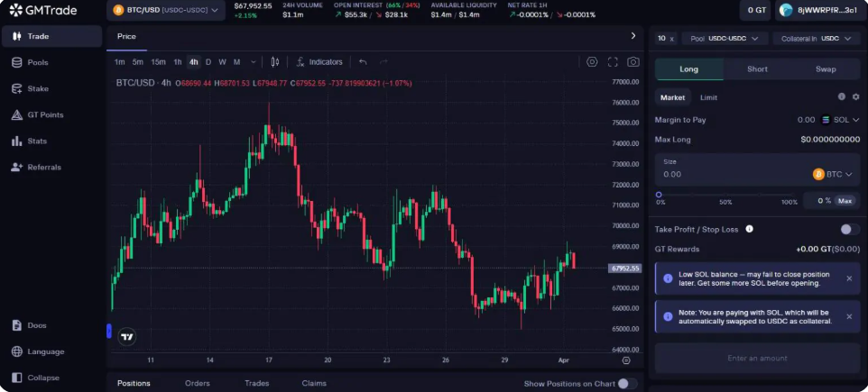
Task: Open the Referrals sidebar section
Action: (x=52, y=167)
